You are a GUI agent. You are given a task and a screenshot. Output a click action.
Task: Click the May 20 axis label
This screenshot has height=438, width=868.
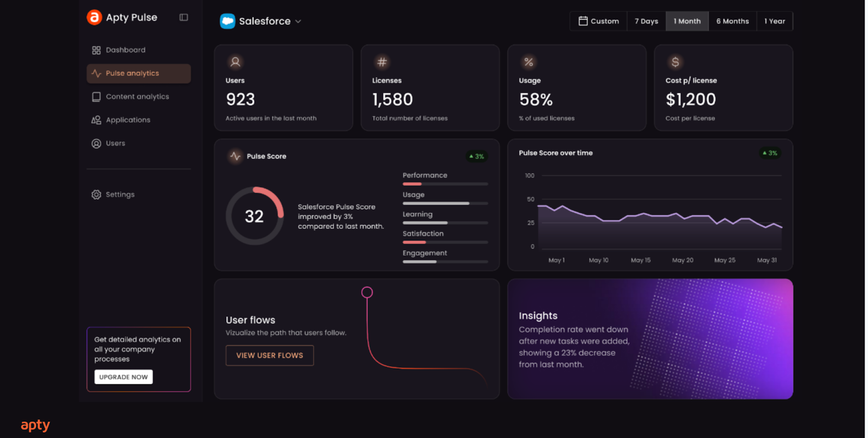(x=683, y=261)
